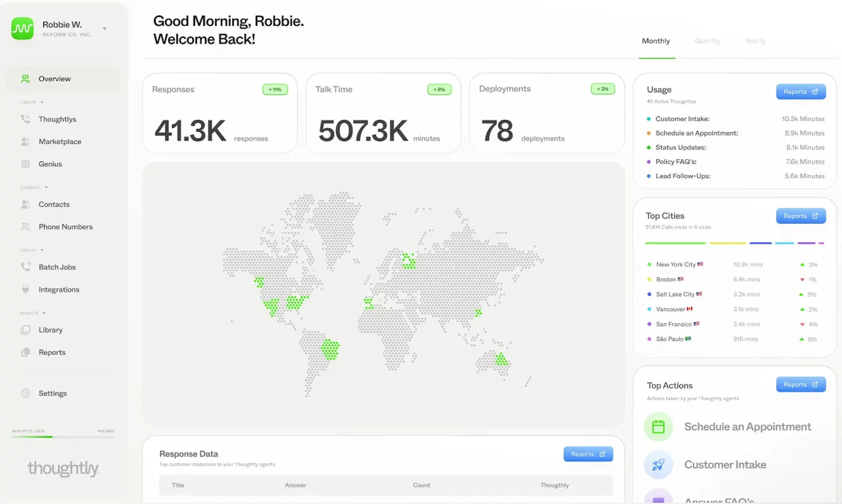The width and height of the screenshot is (842, 504).
Task: Click the Minutes Used progress bar
Action: (x=63, y=437)
